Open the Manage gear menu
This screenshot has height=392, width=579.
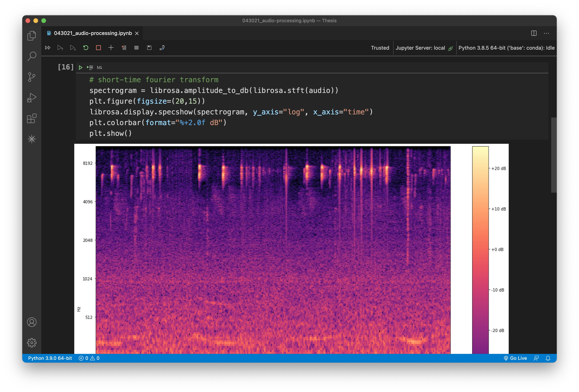pyautogui.click(x=32, y=343)
